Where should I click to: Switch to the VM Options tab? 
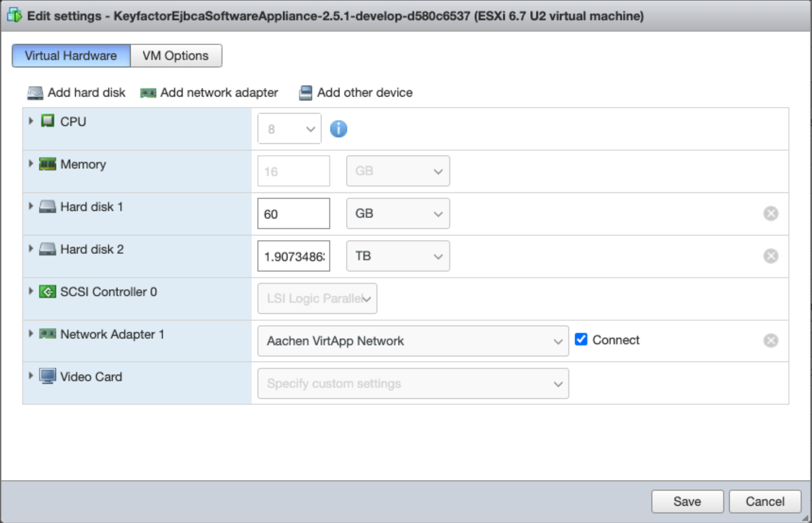pos(176,56)
